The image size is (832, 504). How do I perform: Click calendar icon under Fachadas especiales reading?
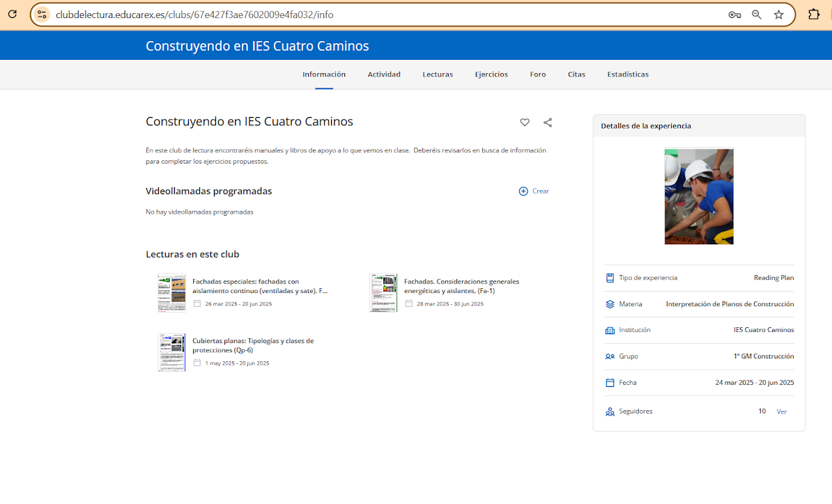point(197,304)
